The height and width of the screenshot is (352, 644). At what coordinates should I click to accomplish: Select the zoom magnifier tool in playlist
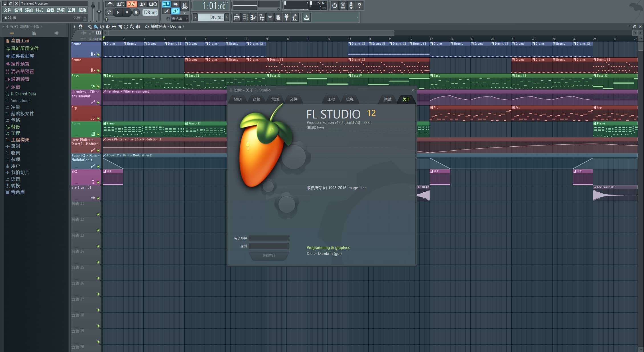coord(132,26)
